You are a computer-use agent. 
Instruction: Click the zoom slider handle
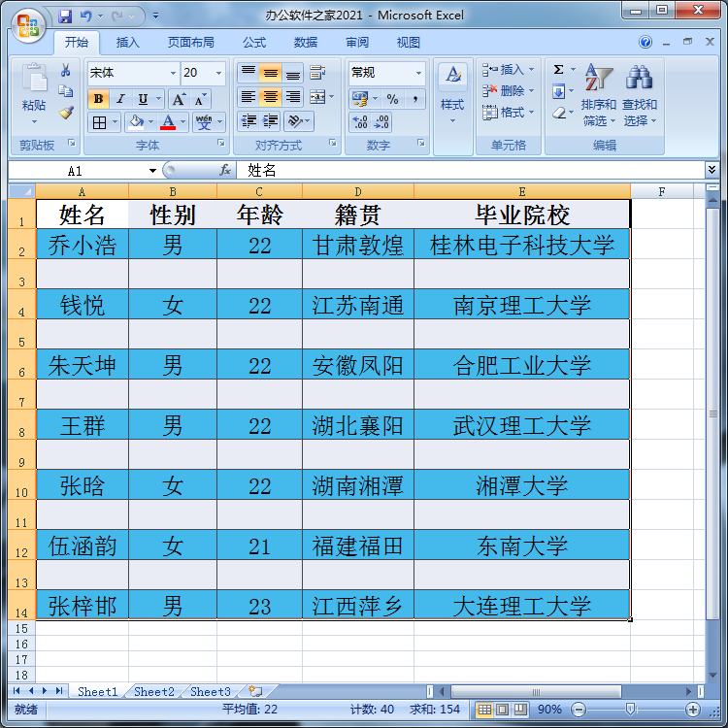coord(631,709)
